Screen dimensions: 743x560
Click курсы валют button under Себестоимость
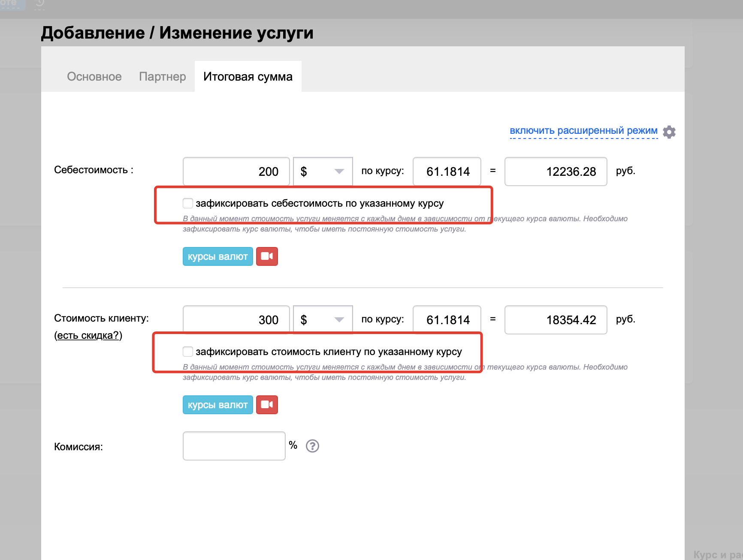click(218, 256)
